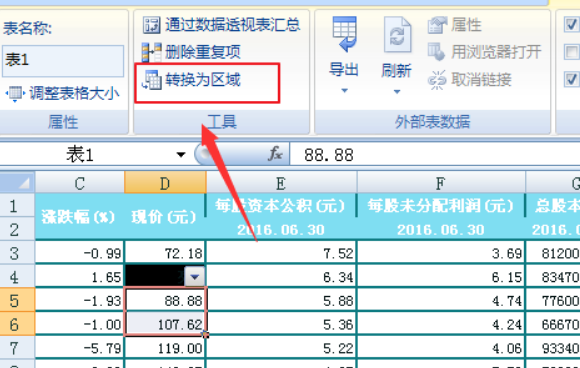
Task: Click the remove duplicates icon
Action: point(152,52)
